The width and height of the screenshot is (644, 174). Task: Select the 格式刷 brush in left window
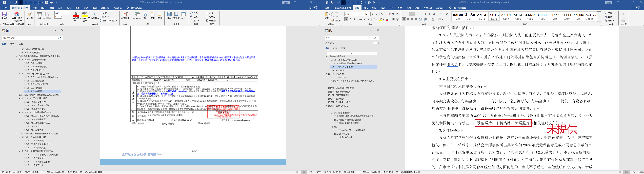tap(30, 15)
